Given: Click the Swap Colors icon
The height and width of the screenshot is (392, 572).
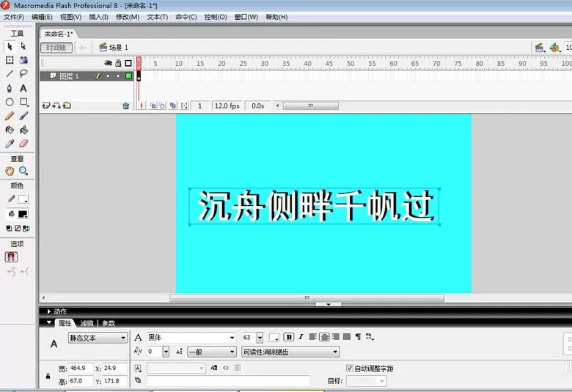Looking at the screenshot, I should 26,229.
